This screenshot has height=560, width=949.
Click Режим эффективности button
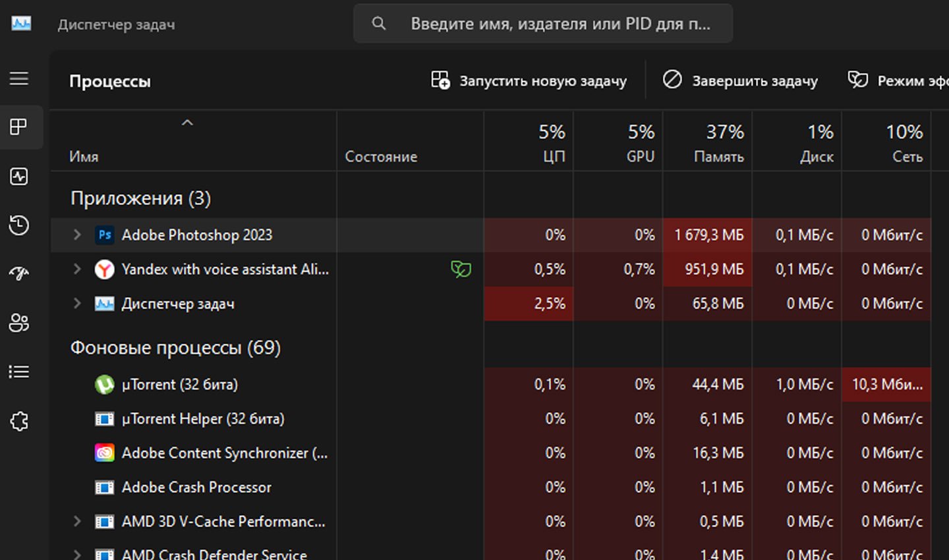898,80
